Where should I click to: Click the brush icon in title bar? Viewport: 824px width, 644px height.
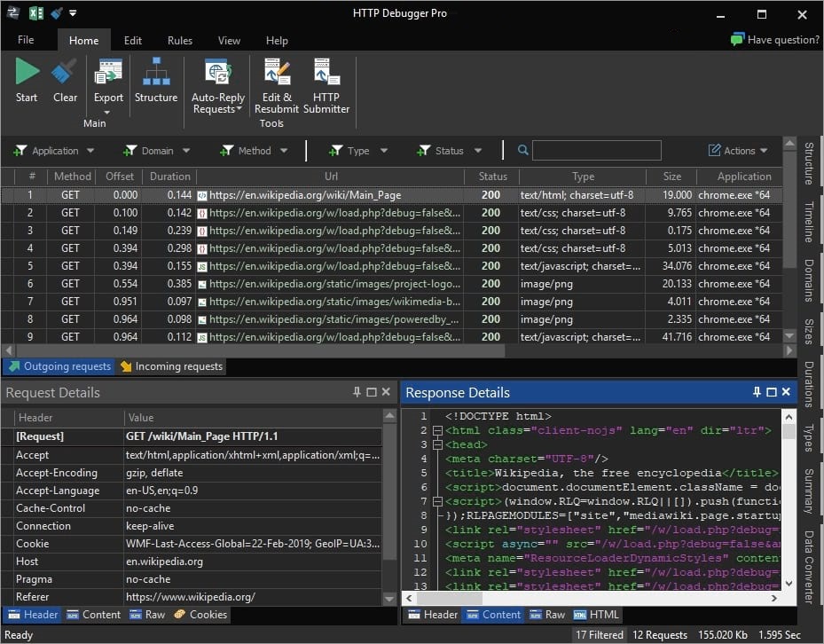tap(57, 13)
